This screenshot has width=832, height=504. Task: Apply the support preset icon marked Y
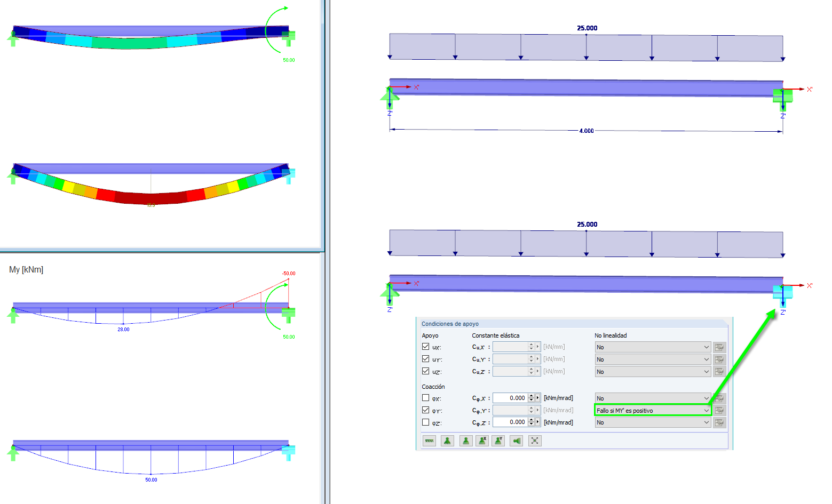click(498, 441)
